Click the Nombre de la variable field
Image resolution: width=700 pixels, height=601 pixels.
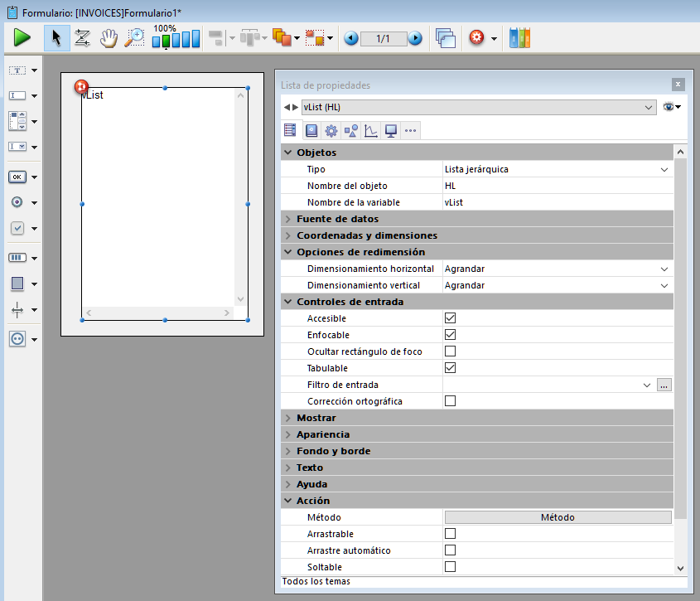555,202
